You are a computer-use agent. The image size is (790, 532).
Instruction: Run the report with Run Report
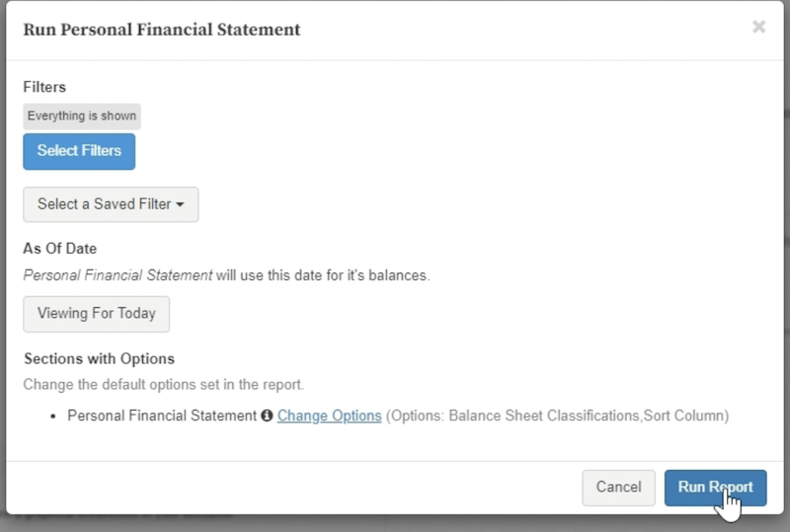click(x=715, y=488)
